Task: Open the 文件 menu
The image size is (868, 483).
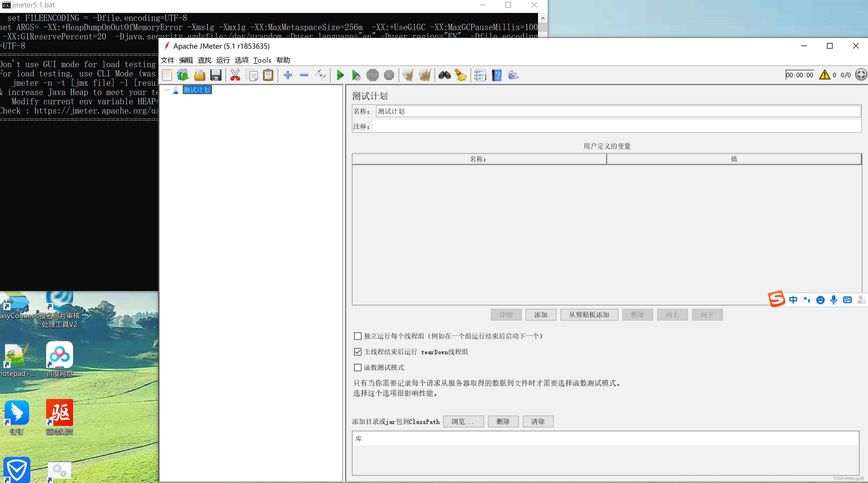Action: [x=168, y=60]
